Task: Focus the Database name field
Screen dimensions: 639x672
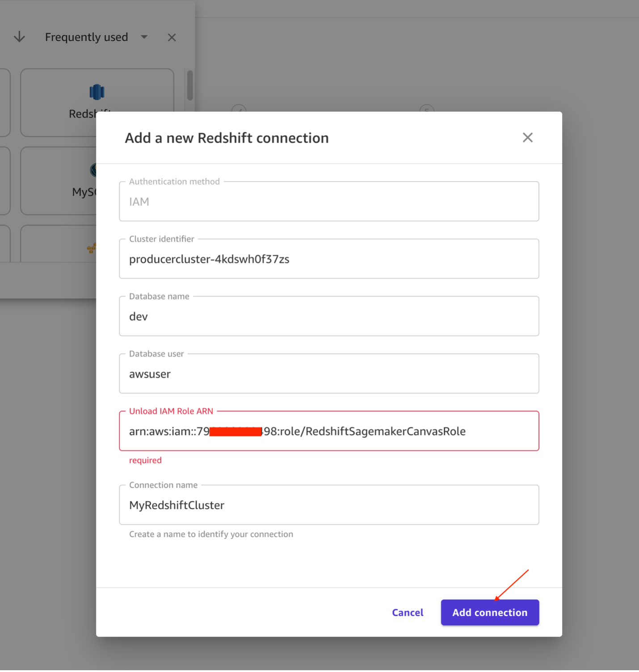Action: point(329,316)
